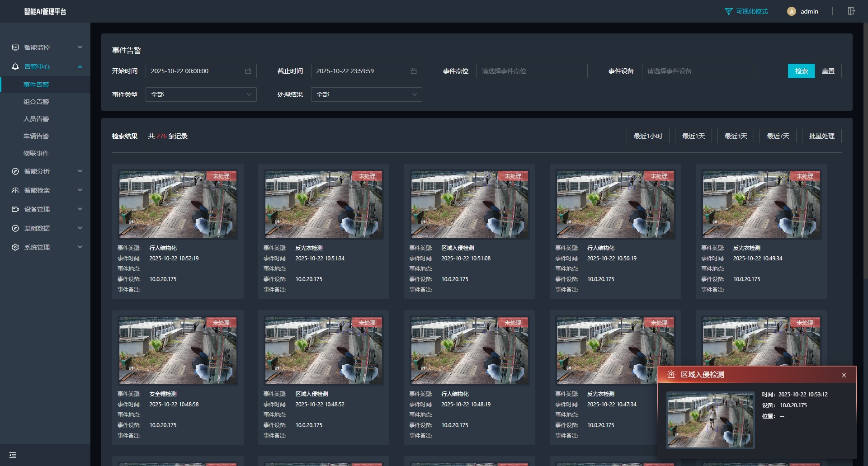Expand the 智能分析 menu chevron

(x=80, y=171)
